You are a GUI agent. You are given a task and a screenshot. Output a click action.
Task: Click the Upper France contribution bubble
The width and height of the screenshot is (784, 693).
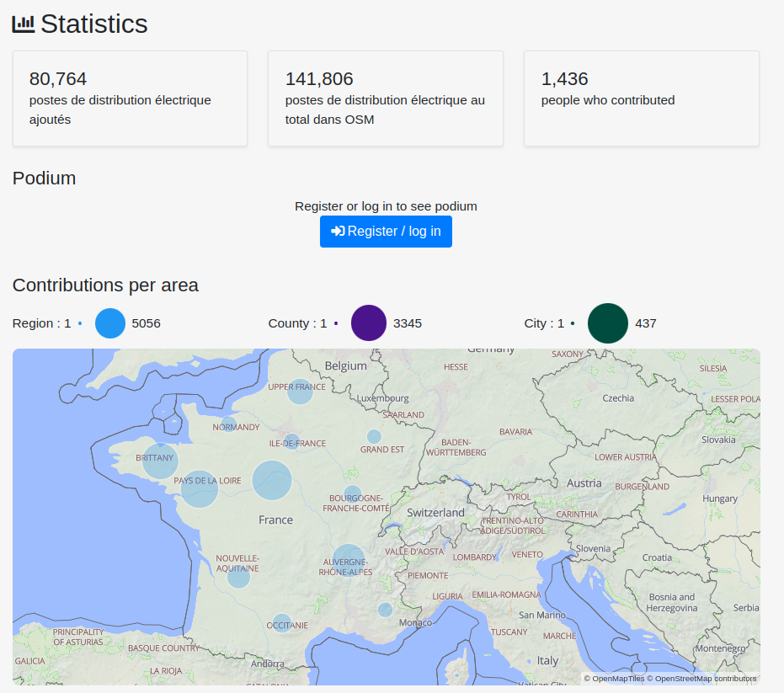(300, 392)
